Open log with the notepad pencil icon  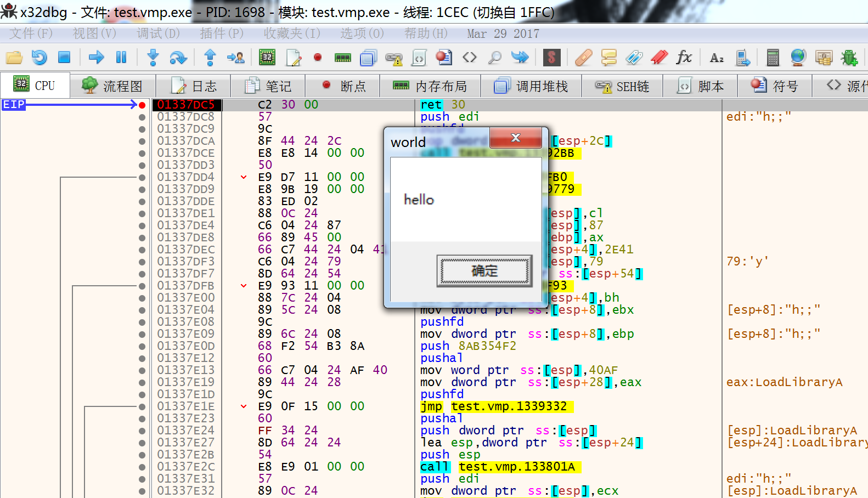pos(294,57)
